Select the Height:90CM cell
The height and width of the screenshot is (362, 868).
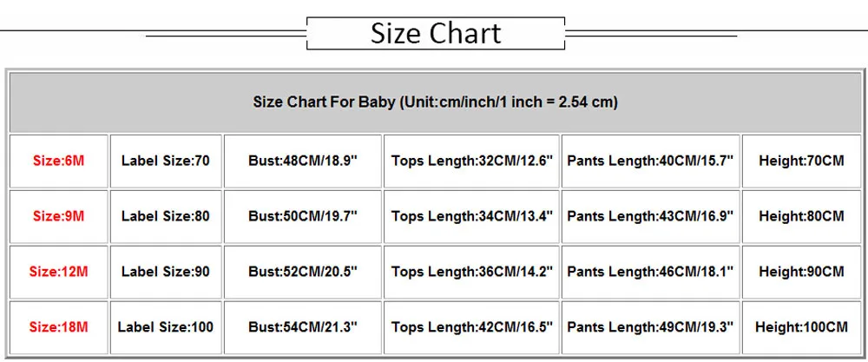click(x=801, y=272)
